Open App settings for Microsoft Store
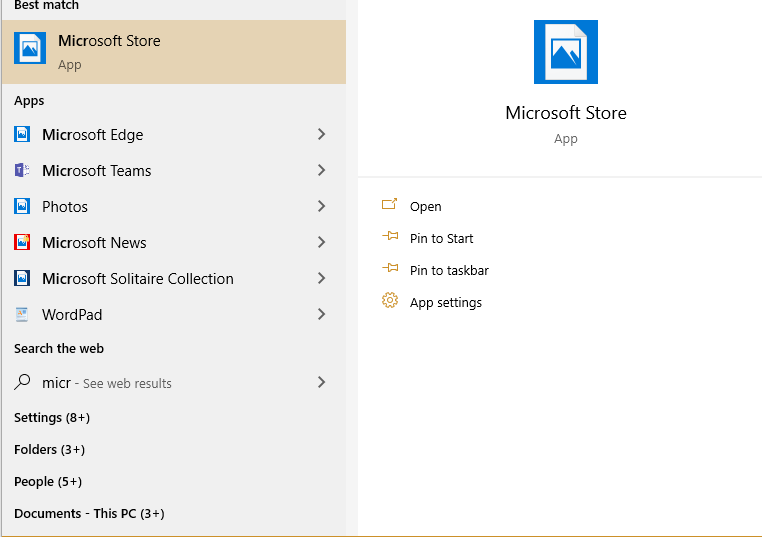The width and height of the screenshot is (762, 537). [446, 303]
